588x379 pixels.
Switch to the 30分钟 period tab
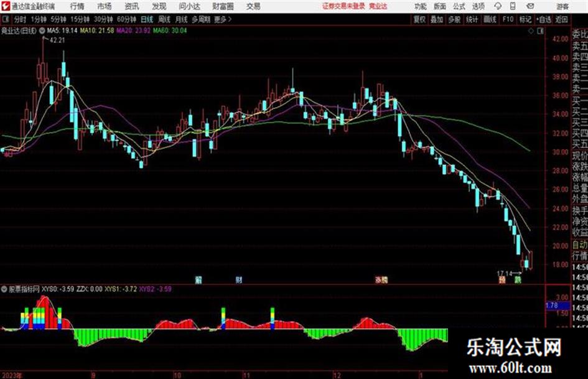tap(103, 19)
